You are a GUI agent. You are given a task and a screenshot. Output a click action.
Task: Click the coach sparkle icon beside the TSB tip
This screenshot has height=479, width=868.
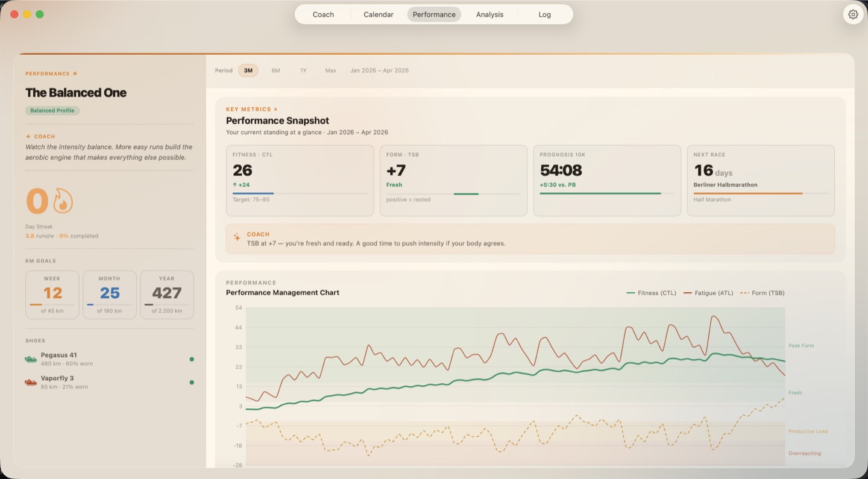[236, 237]
